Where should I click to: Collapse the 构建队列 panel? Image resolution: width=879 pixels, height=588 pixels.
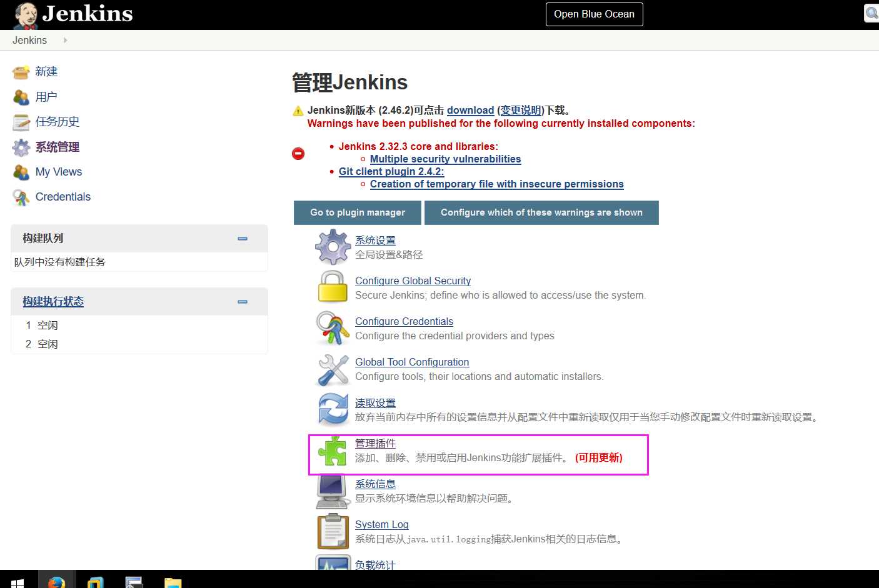243,239
